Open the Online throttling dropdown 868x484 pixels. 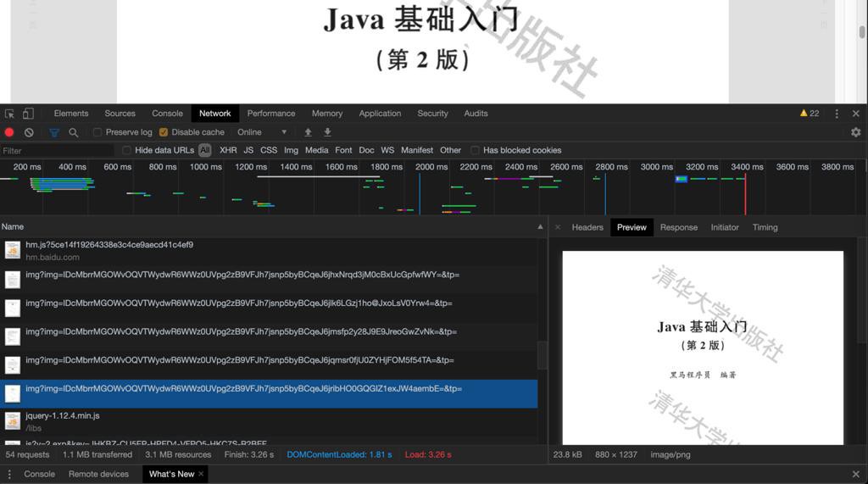(261, 132)
